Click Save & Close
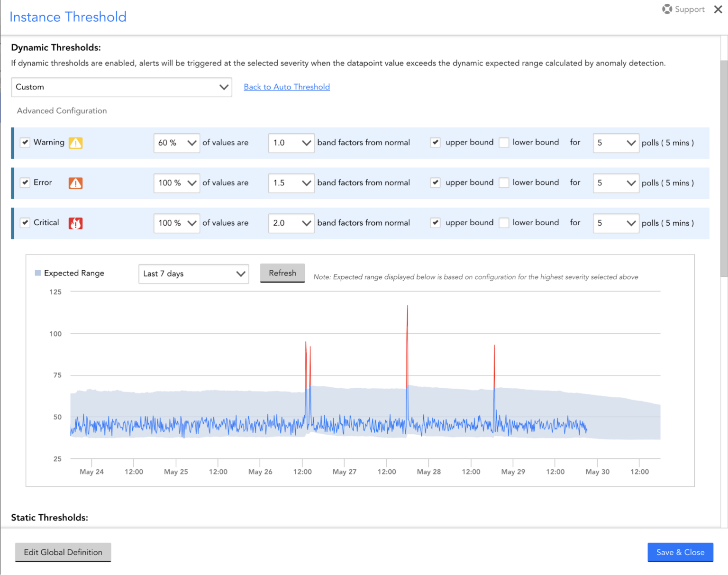 click(x=680, y=552)
